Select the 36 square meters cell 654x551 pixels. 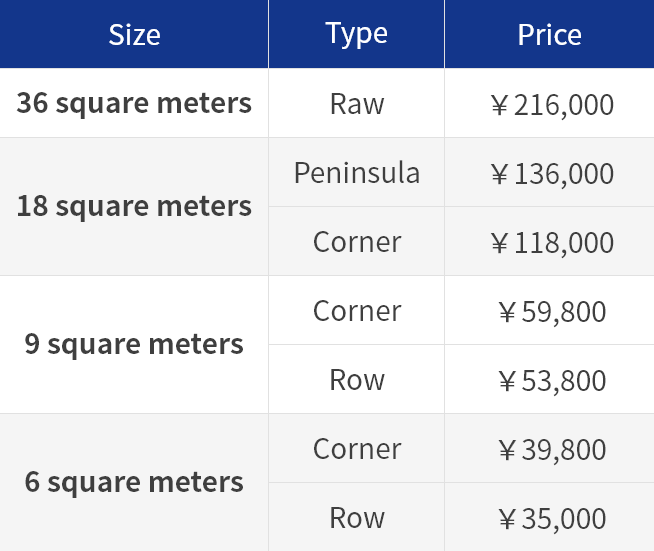click(134, 103)
